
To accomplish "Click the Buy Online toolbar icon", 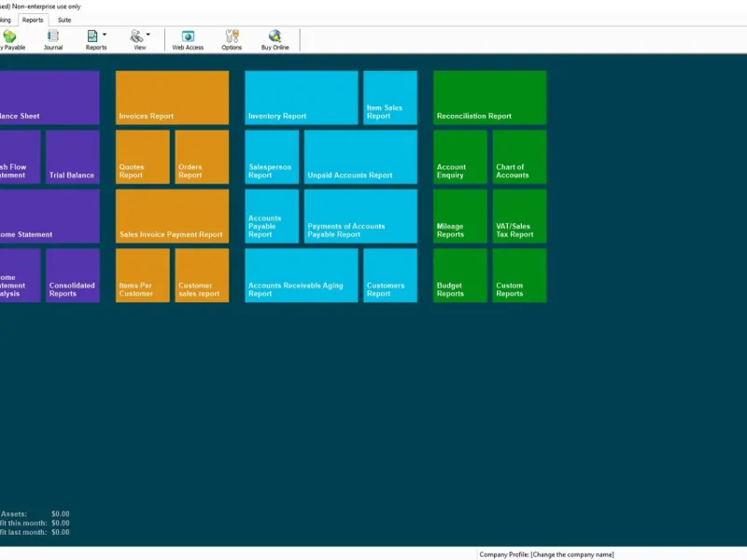I will pos(275,40).
